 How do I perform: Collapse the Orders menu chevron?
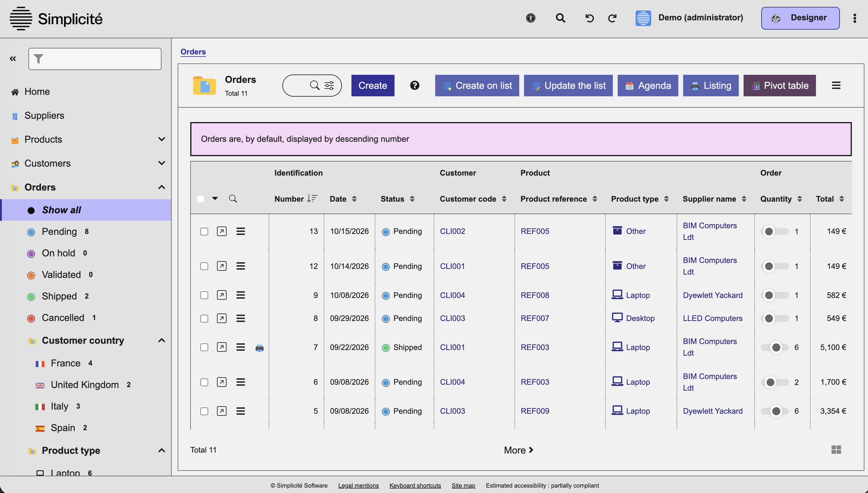click(x=162, y=187)
